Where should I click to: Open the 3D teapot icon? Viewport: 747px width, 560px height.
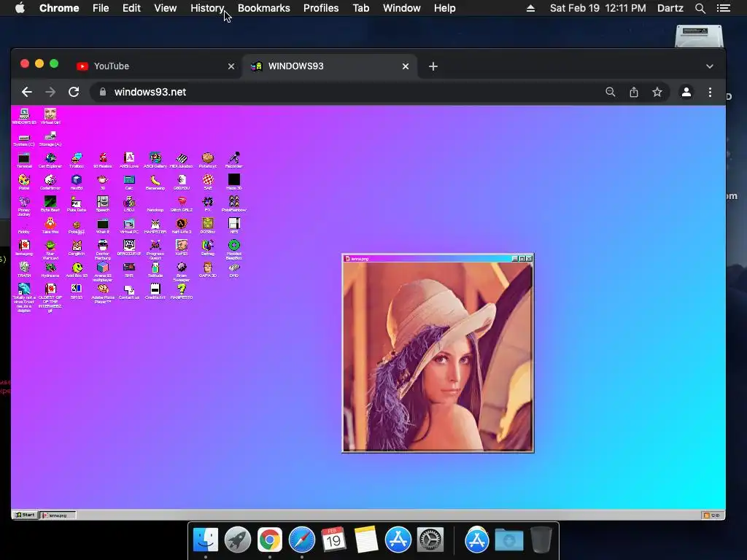point(102,182)
